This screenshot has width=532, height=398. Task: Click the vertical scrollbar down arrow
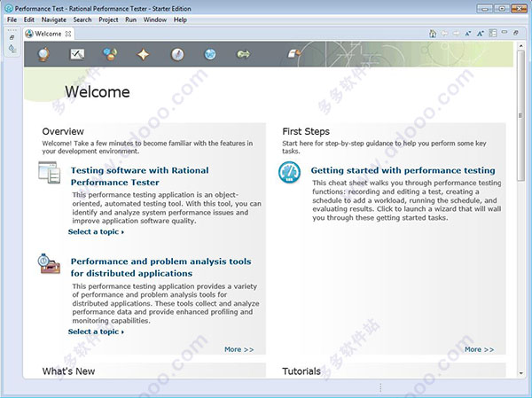(520, 373)
